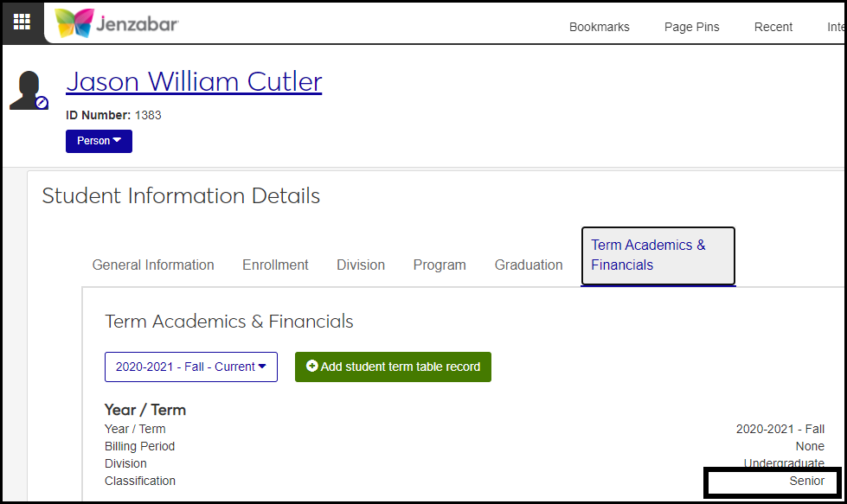The image size is (847, 504).
Task: Click the Senior classification value
Action: [806, 481]
